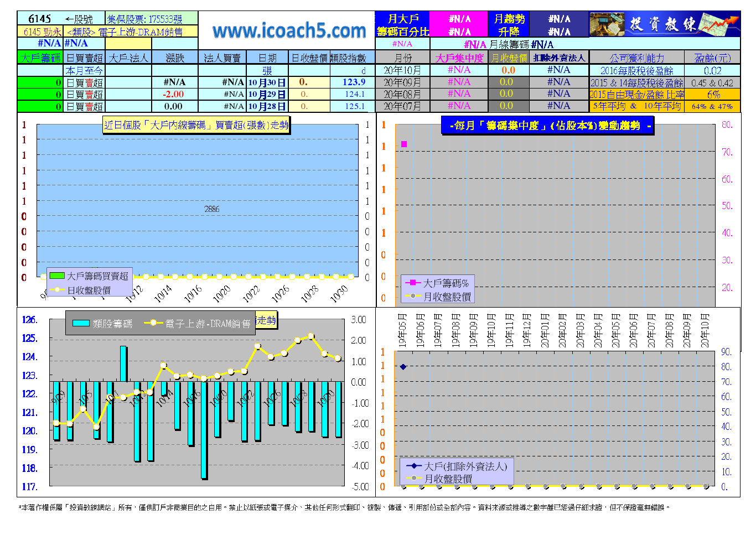Select the 5年平均 & 10年平均 cell
This screenshot has width=756, height=535.
(636, 106)
